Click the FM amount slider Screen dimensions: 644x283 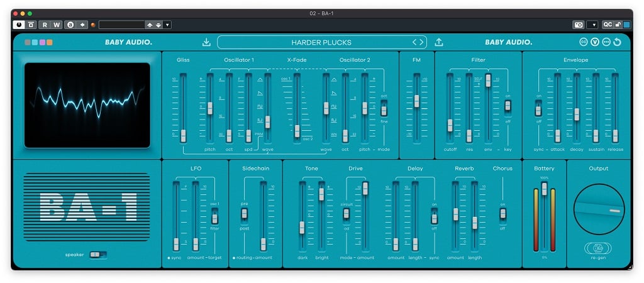pyautogui.click(x=416, y=101)
